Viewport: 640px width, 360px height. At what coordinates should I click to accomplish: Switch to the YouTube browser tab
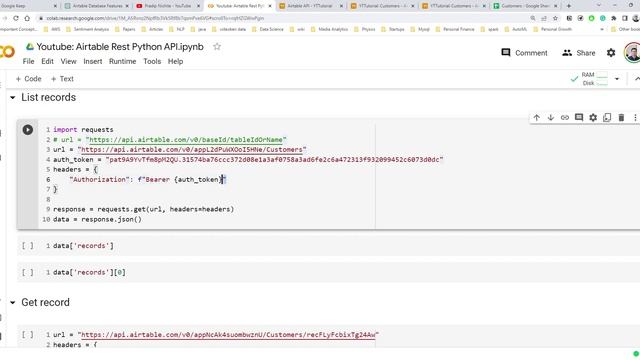(168, 6)
